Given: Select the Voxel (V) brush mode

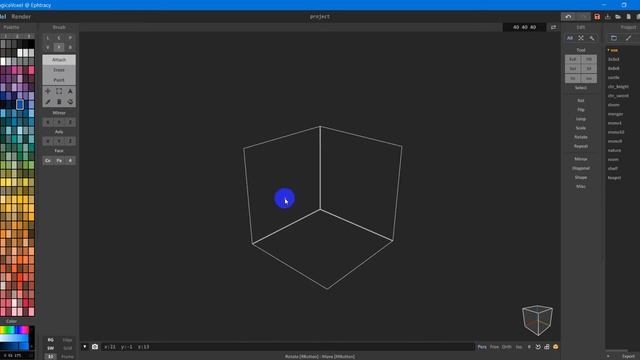Looking at the screenshot, I should click(48, 47).
